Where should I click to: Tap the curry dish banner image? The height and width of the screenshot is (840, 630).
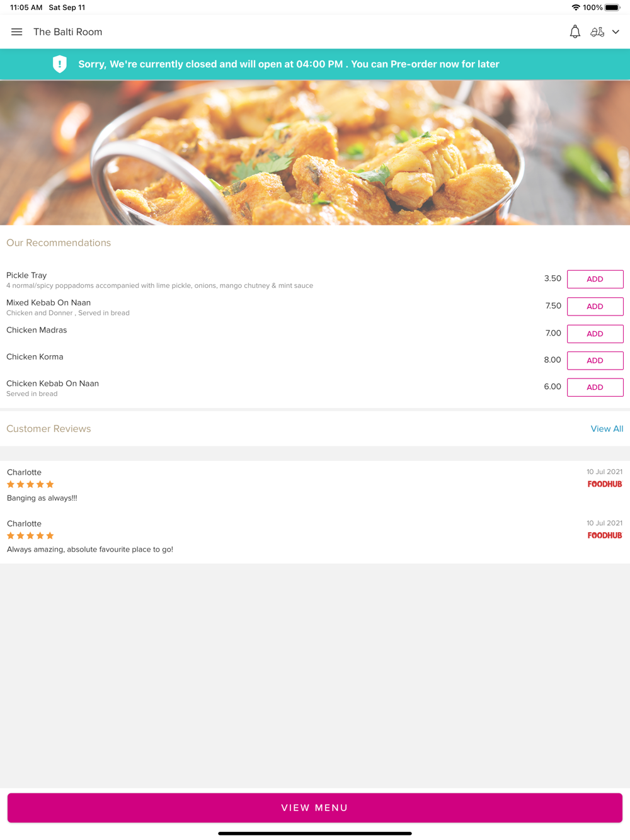(315, 152)
